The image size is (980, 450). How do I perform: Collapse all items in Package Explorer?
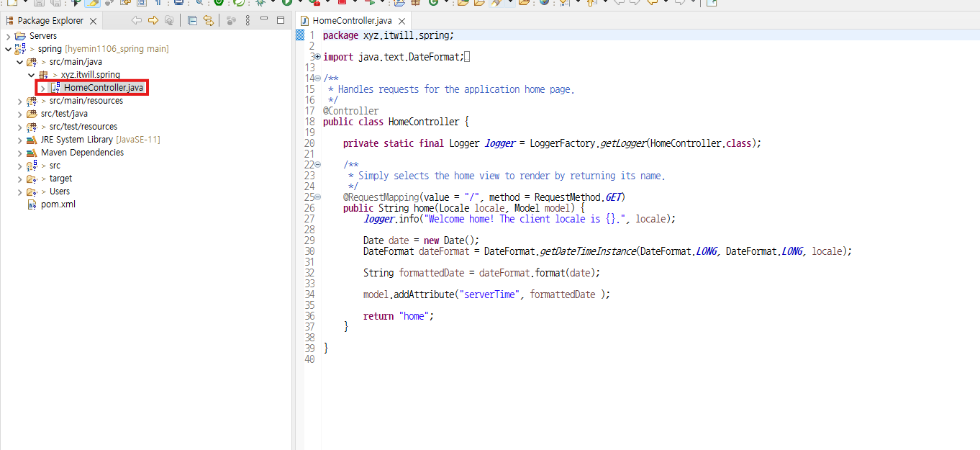[192, 20]
